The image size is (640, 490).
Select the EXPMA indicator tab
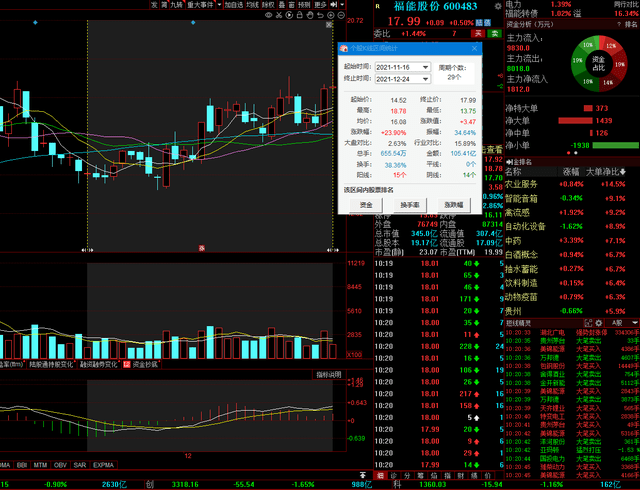coord(103,465)
